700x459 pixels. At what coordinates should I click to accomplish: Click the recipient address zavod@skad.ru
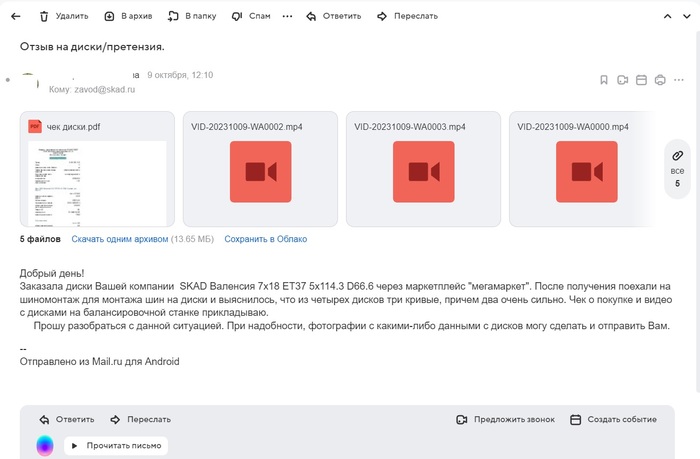click(104, 89)
